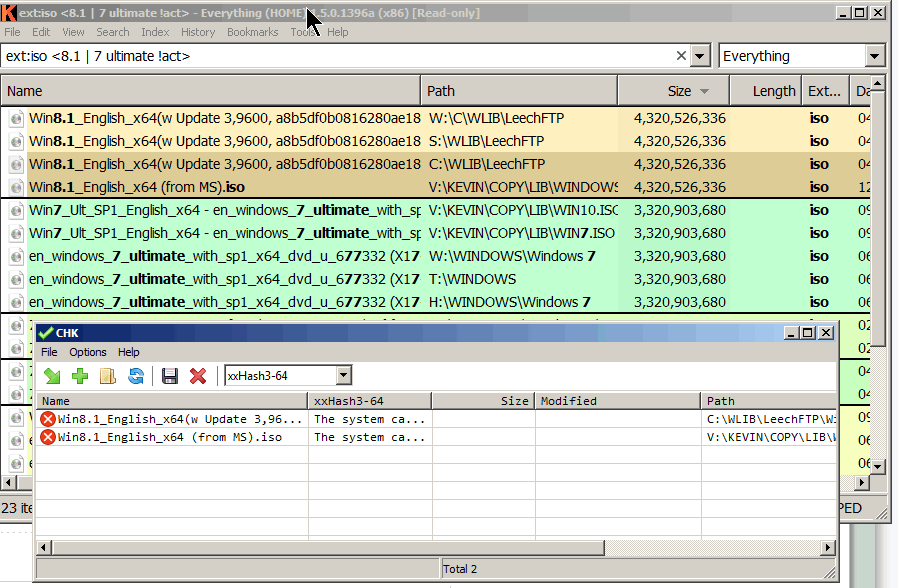Click the ISO file icon of the W:\C\WLIB\LeechFTP row

17,119
